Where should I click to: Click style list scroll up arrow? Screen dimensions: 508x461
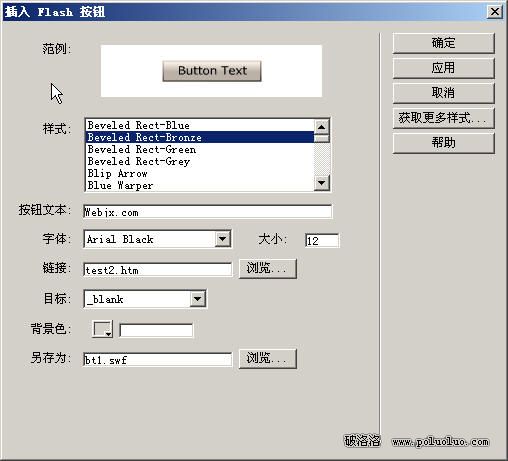322,127
